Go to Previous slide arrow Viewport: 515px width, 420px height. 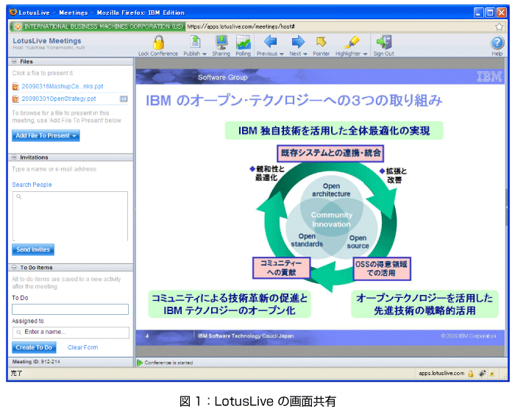[270, 42]
